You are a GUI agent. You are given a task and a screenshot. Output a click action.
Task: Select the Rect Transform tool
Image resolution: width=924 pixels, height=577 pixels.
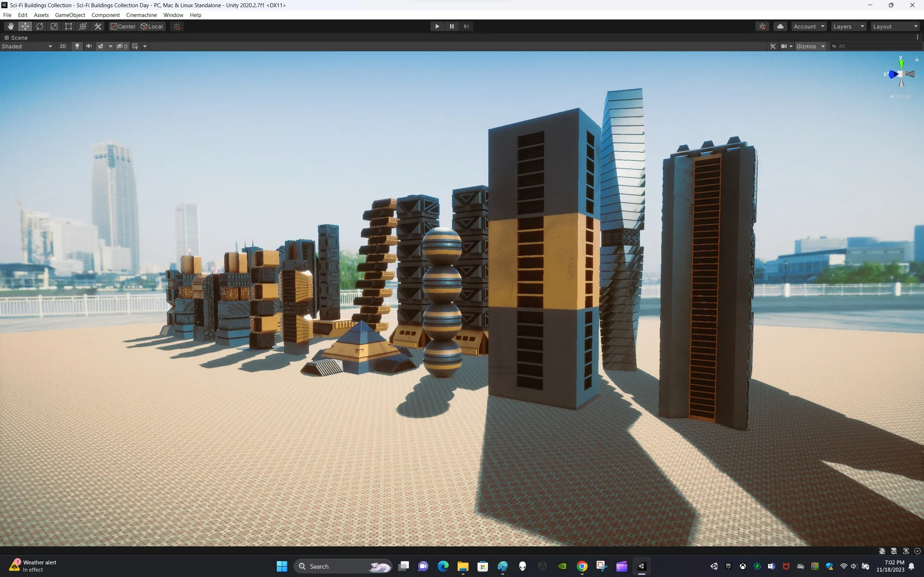pos(68,26)
